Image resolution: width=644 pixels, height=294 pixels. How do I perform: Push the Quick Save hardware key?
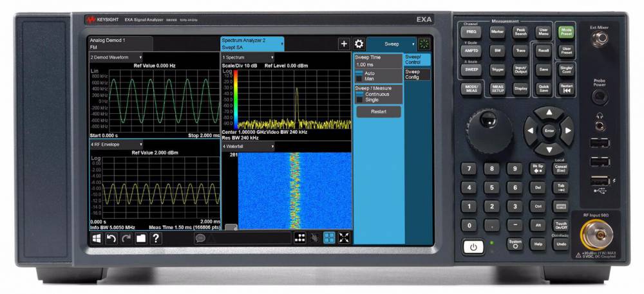click(x=544, y=89)
